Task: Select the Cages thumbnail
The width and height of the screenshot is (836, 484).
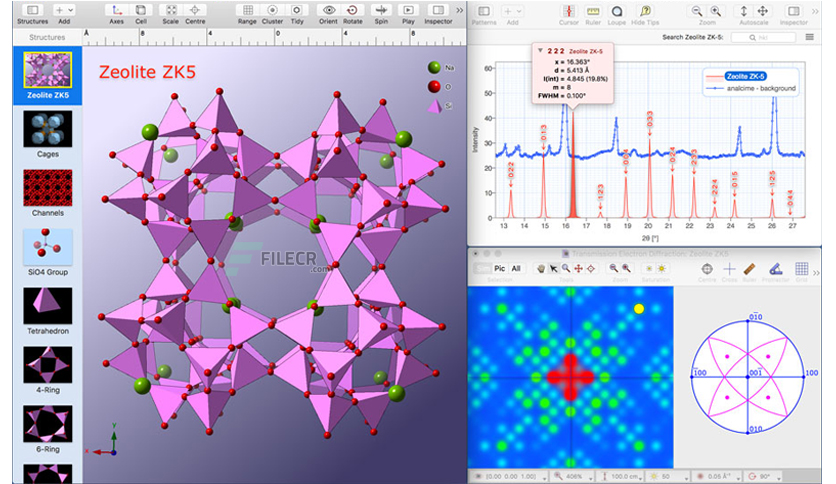Action: [x=47, y=129]
